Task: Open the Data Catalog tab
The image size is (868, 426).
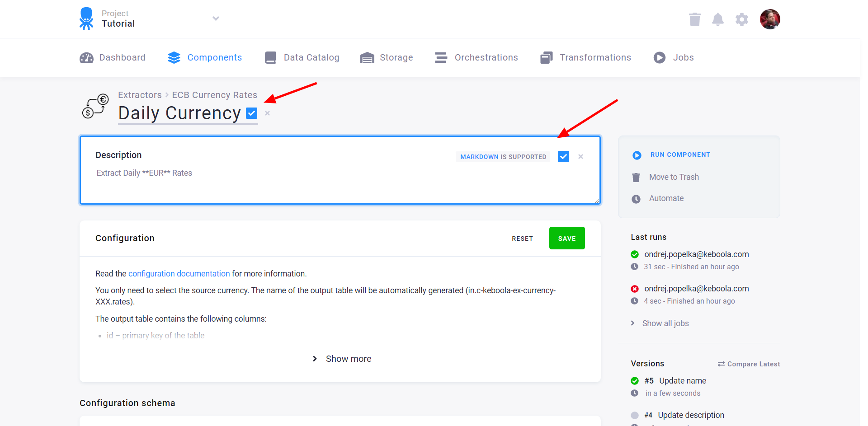Action: (302, 57)
